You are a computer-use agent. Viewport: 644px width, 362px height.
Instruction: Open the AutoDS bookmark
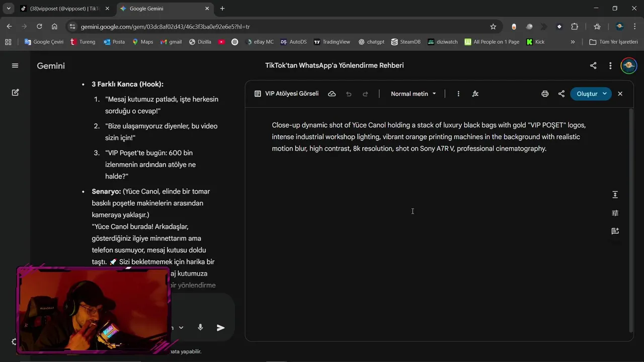(293, 42)
